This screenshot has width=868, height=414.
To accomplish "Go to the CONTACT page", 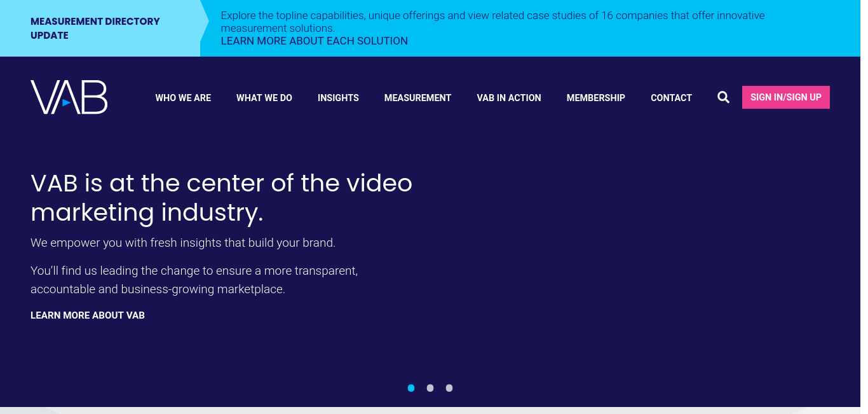I will click(671, 98).
